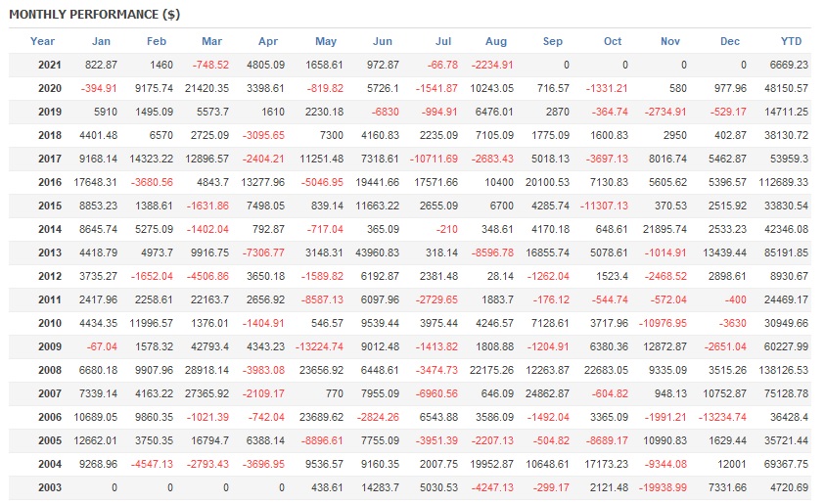Click the May column header

[326, 41]
